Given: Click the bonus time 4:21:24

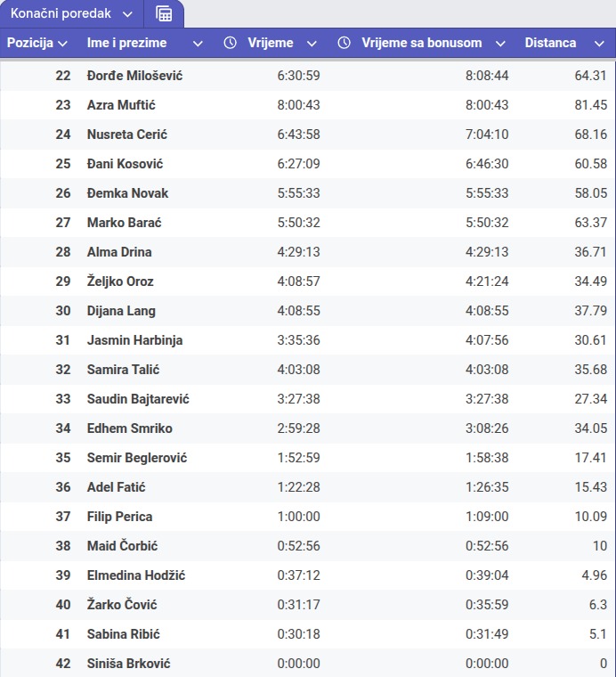Looking at the screenshot, I should 487,281.
